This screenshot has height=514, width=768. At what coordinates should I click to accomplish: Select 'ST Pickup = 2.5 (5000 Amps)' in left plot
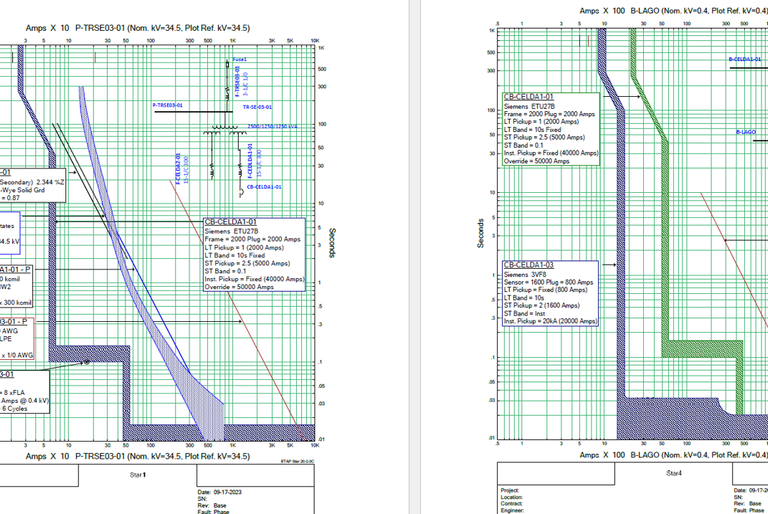pyautogui.click(x=247, y=263)
